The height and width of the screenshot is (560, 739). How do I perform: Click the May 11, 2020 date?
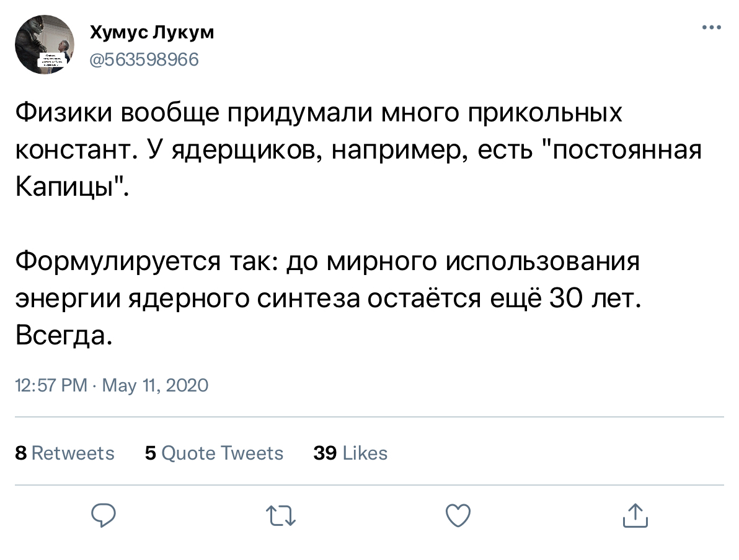tap(155, 387)
